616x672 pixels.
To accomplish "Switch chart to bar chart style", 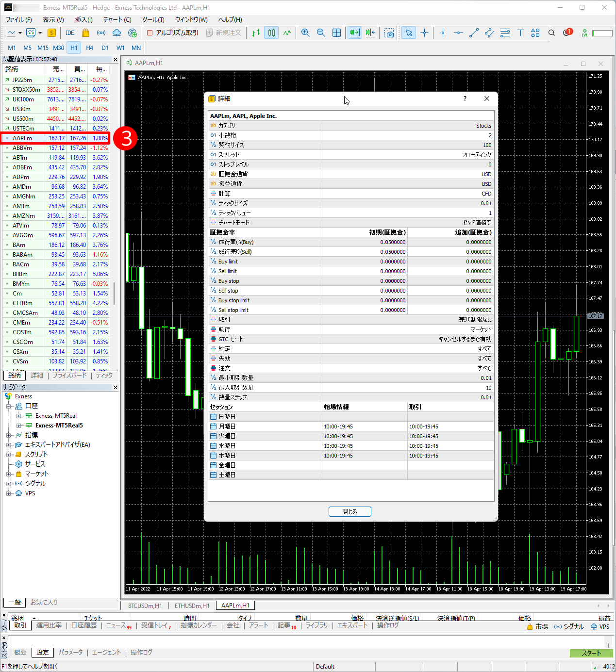I will (x=256, y=33).
